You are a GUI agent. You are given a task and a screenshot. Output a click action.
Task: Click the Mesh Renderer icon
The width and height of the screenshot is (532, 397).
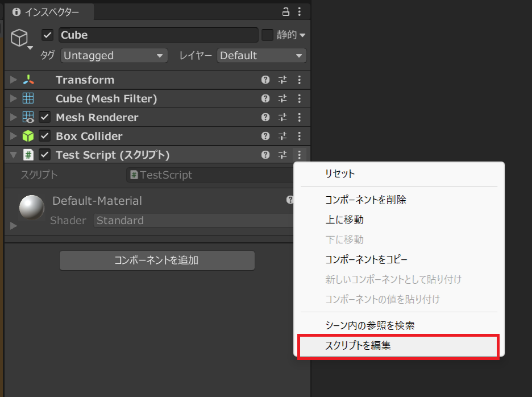pyautogui.click(x=28, y=117)
